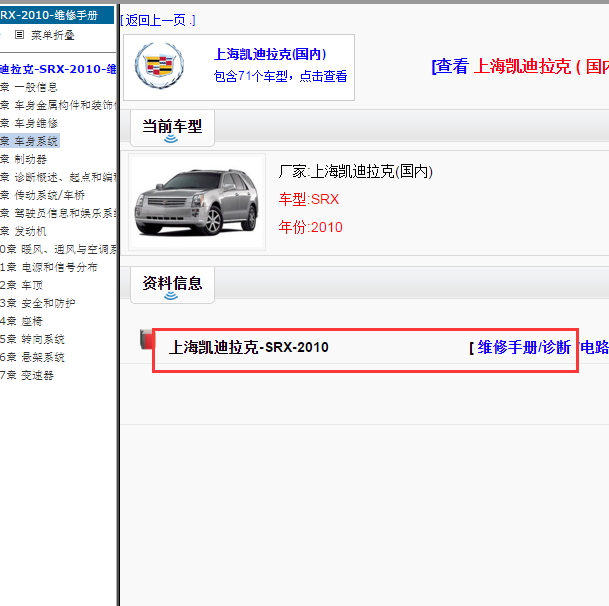Screen dimensions: 609x606
Task: Click the 厂家:上海凯迪拉克(国内) text
Action: (356, 171)
